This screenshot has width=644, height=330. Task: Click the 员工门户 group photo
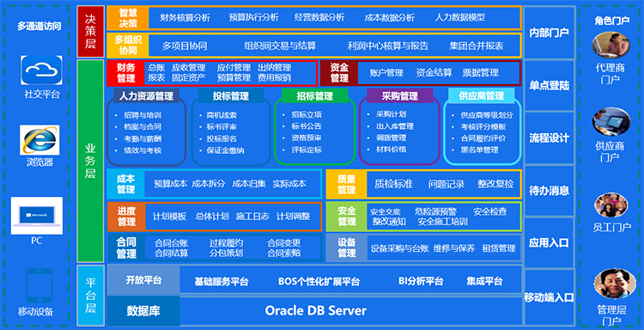tap(611, 205)
